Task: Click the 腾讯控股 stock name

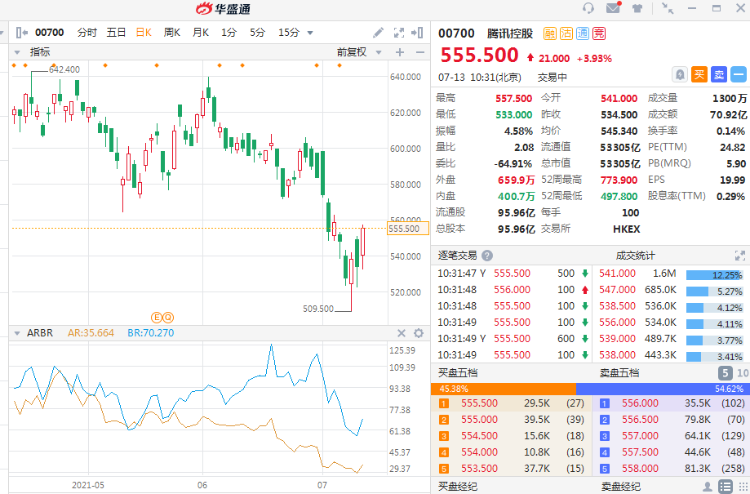Action: (510, 33)
